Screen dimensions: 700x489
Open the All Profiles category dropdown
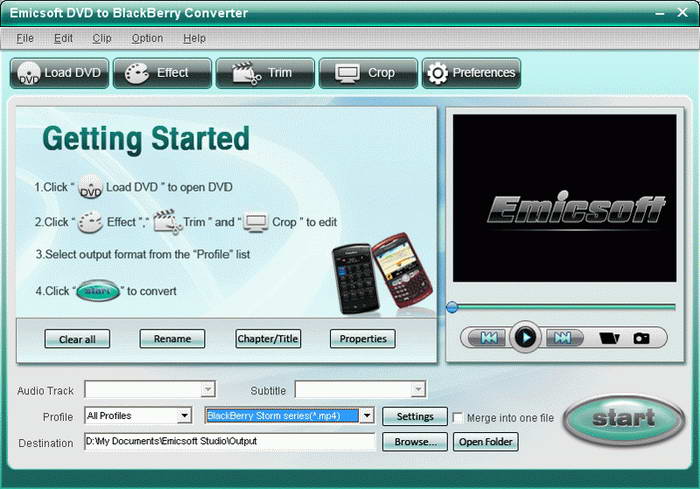coord(184,416)
